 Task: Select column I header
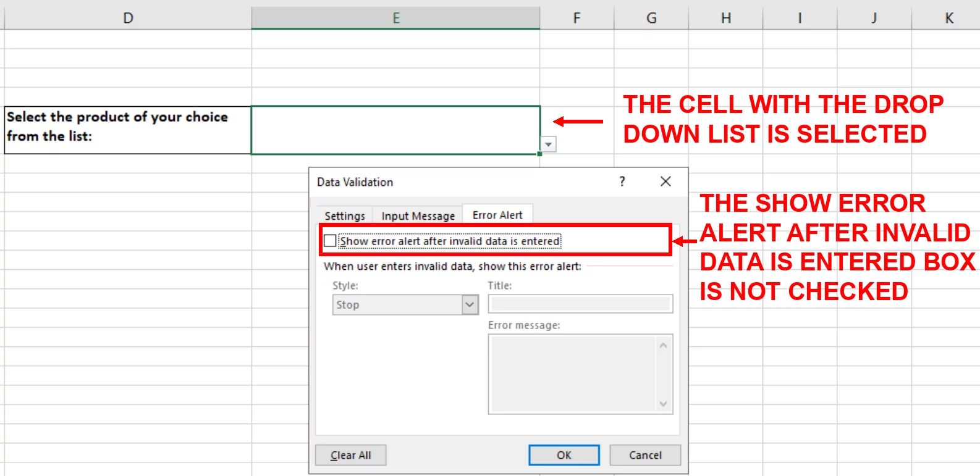click(800, 18)
